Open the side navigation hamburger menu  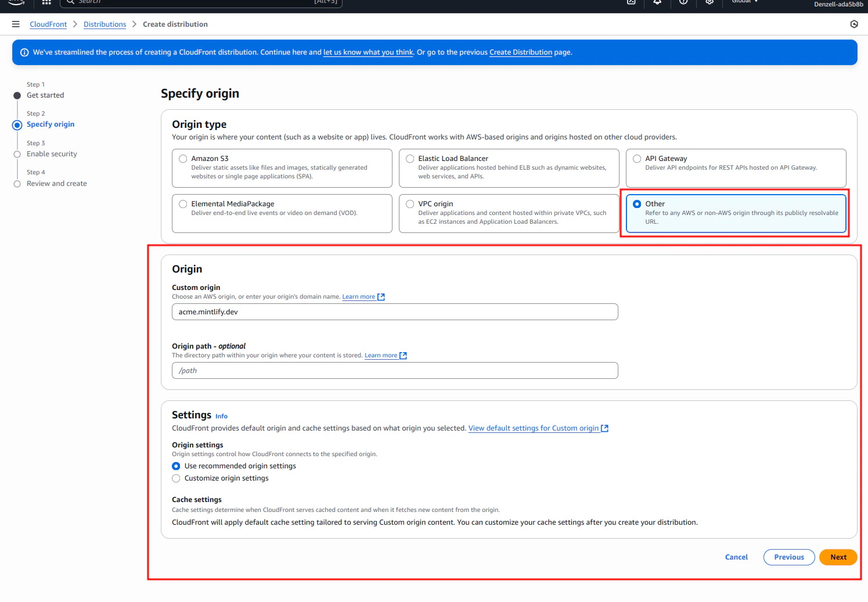[16, 24]
